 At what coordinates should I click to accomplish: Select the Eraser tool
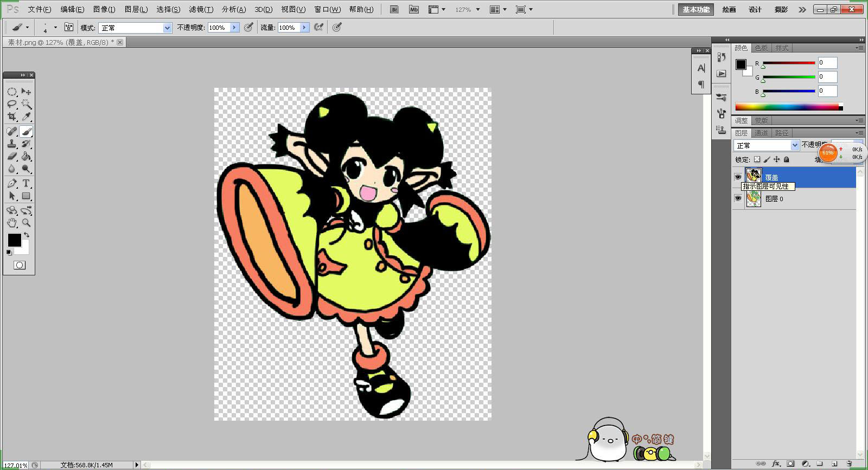(x=12, y=156)
